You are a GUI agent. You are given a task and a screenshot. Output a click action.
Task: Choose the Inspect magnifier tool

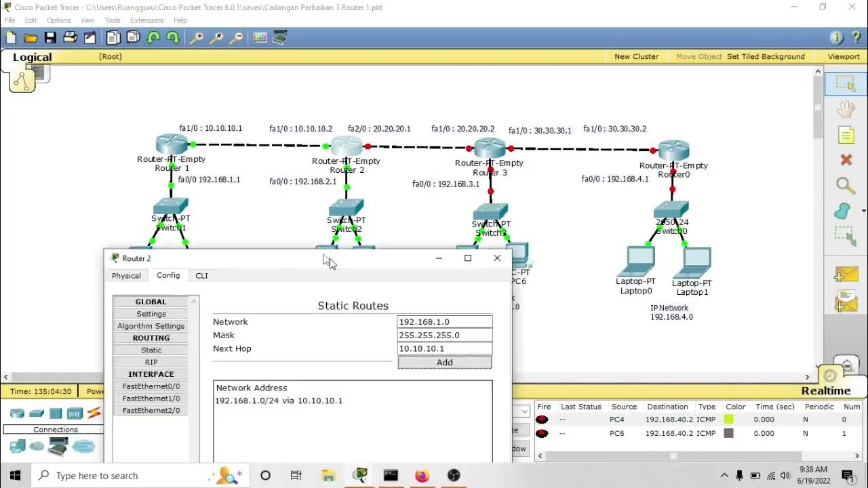click(x=846, y=186)
